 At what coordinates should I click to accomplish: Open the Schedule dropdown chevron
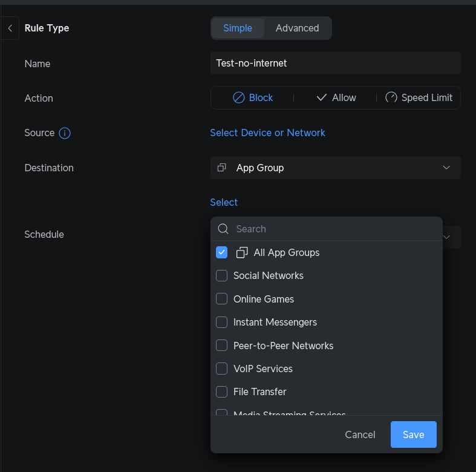(x=448, y=237)
